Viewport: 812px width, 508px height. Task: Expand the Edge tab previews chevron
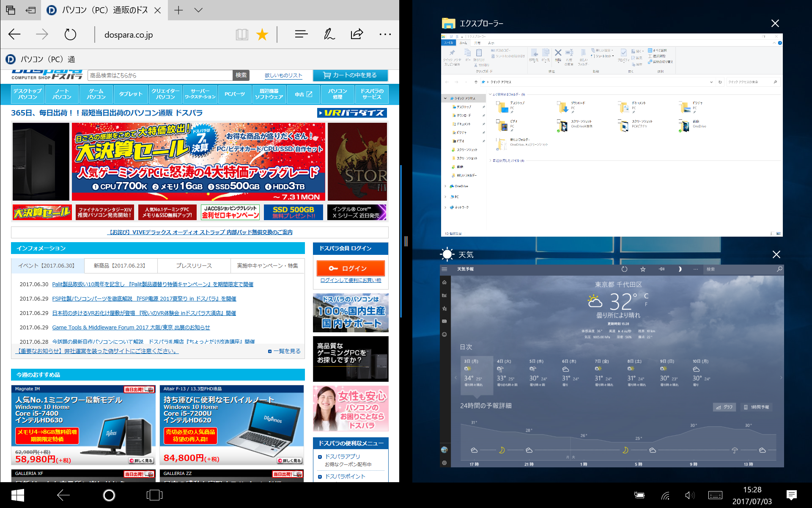pos(198,10)
